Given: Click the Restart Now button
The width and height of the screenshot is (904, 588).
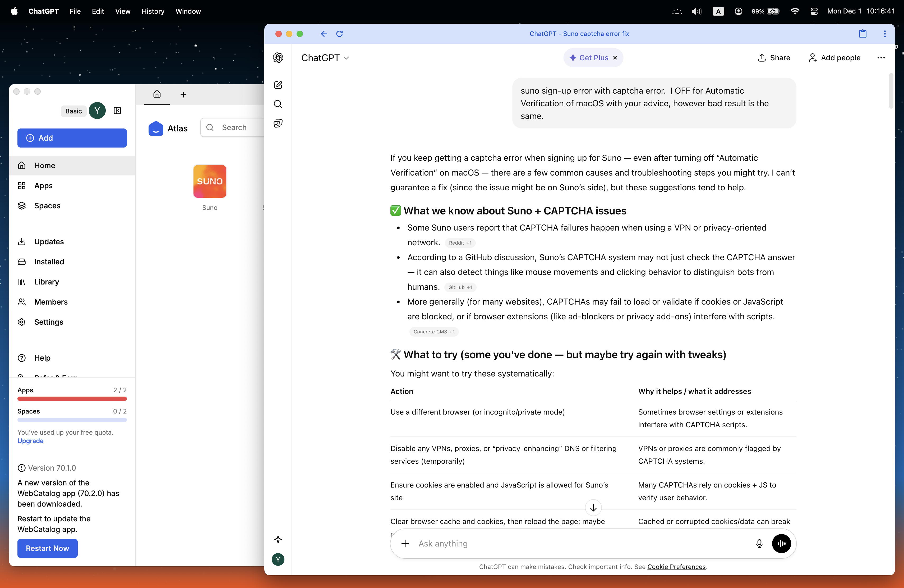Looking at the screenshot, I should (x=48, y=548).
